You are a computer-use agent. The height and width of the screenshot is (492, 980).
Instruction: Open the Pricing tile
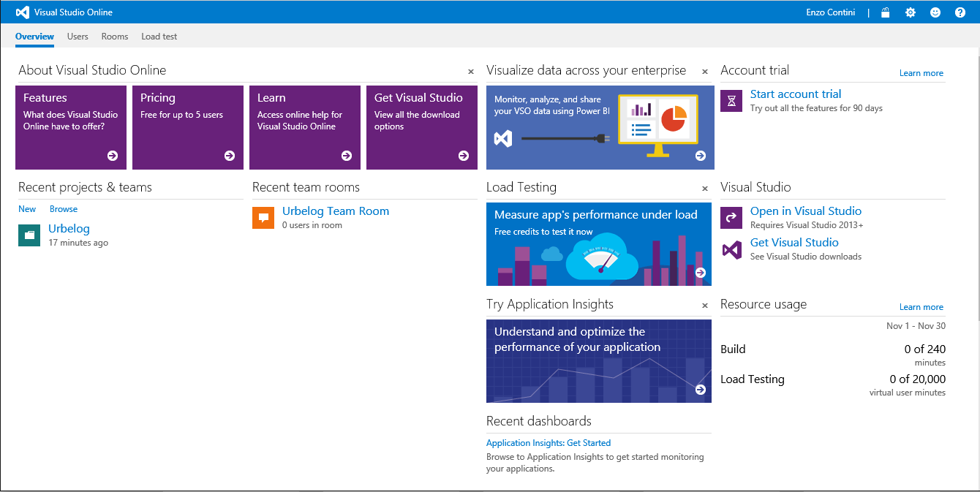188,127
